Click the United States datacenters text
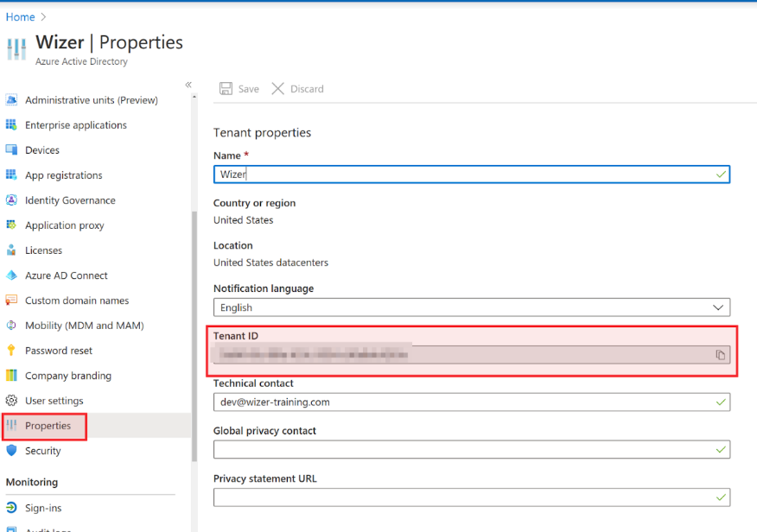The width and height of the screenshot is (757, 532). (270, 263)
